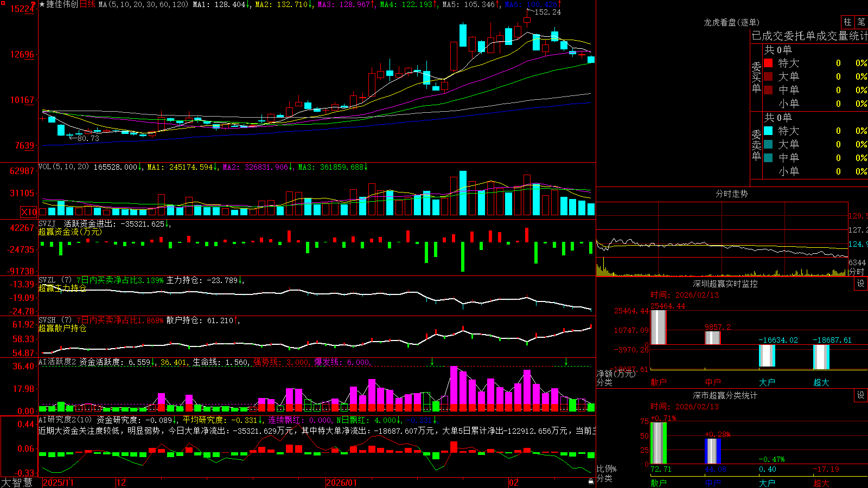Click dark red 中单 buy-order swatch
This screenshot has width=868, height=488.
click(x=768, y=90)
